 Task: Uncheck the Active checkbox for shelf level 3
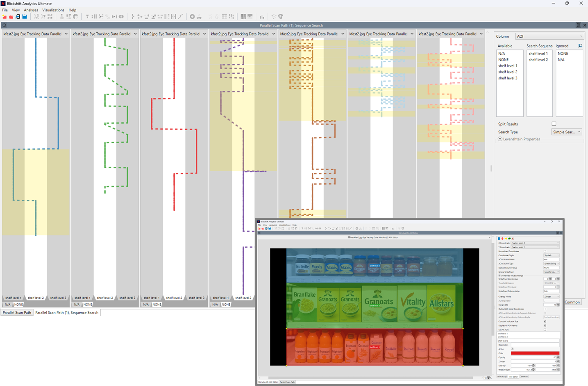pyautogui.click(x=512, y=349)
